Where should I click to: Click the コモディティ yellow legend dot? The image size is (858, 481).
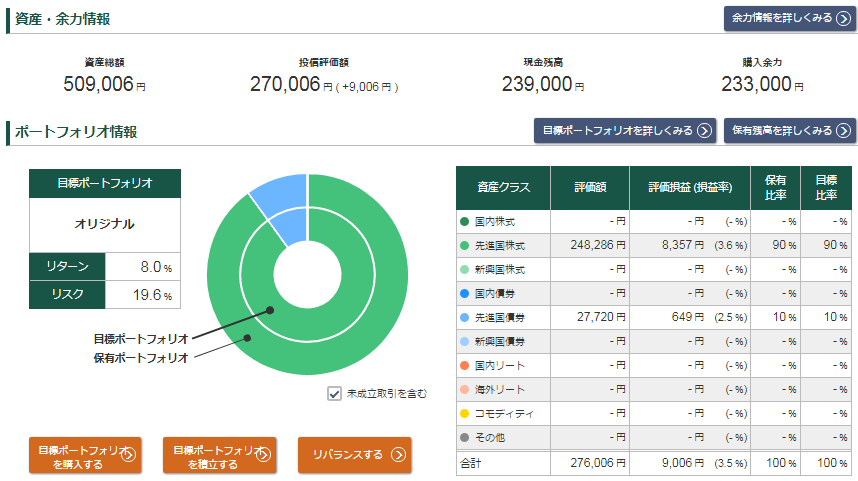pyautogui.click(x=465, y=414)
